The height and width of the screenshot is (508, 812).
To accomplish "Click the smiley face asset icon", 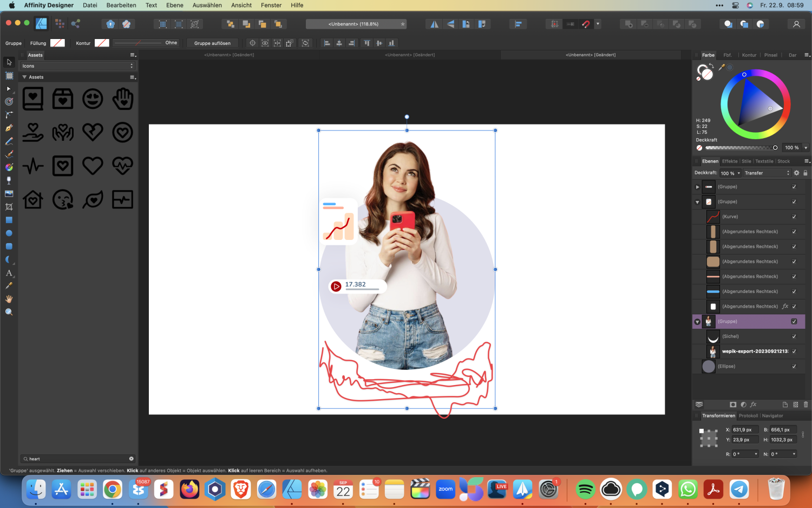I will click(93, 99).
